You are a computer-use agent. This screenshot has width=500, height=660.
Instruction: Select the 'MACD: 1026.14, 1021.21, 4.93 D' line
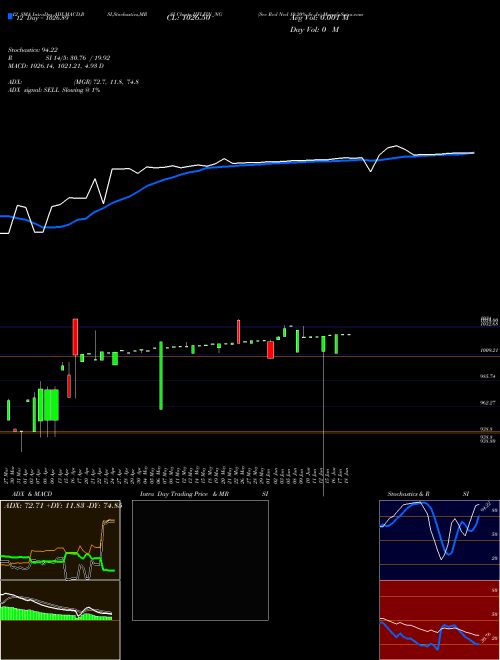pos(55,66)
